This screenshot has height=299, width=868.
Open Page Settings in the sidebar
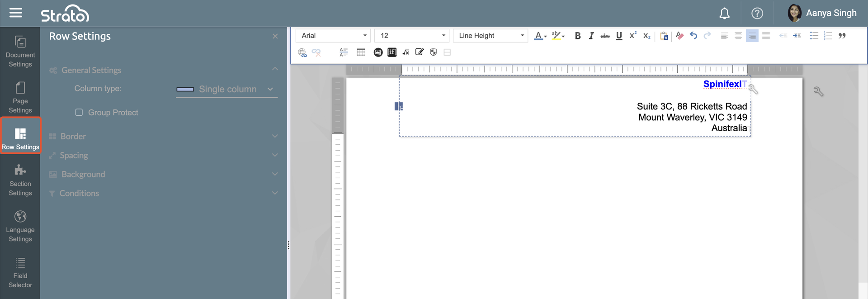click(x=20, y=97)
